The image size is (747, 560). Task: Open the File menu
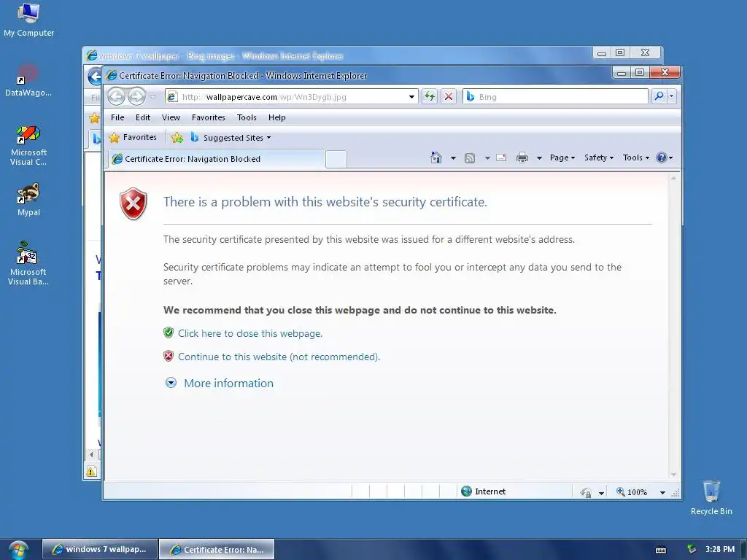click(x=117, y=117)
